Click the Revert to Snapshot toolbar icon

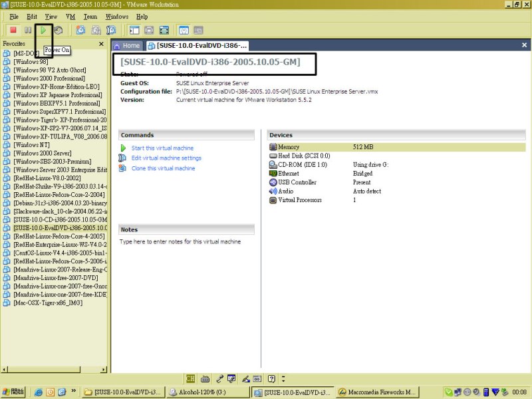(x=96, y=30)
